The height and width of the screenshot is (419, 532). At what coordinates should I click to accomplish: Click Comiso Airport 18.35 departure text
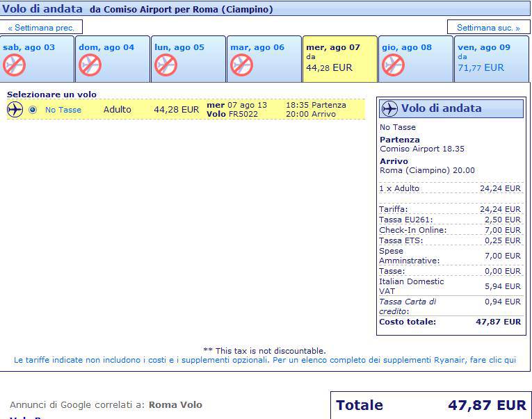[422, 149]
